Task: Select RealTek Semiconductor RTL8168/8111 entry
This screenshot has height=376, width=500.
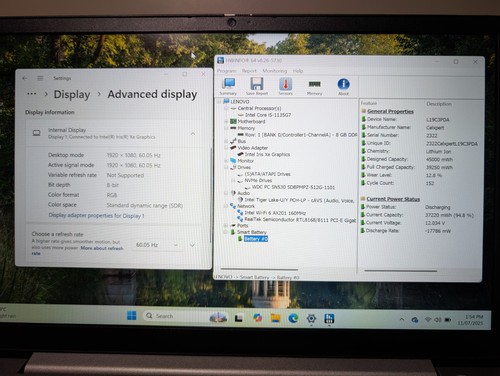Action: coord(300,219)
